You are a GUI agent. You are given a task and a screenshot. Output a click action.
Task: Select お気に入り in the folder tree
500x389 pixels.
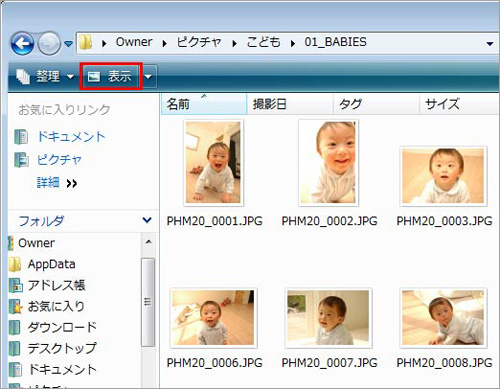56,306
